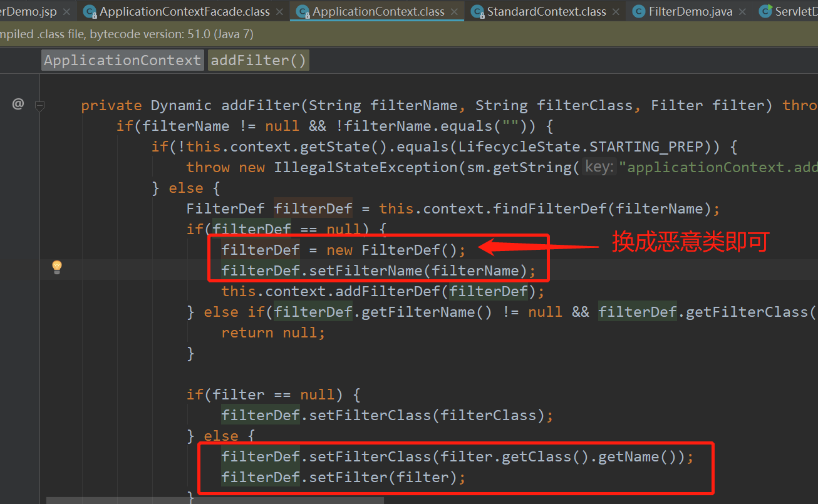The width and height of the screenshot is (818, 504).
Task: Collapse the addFilter method using the fold arrow
Action: point(39,106)
